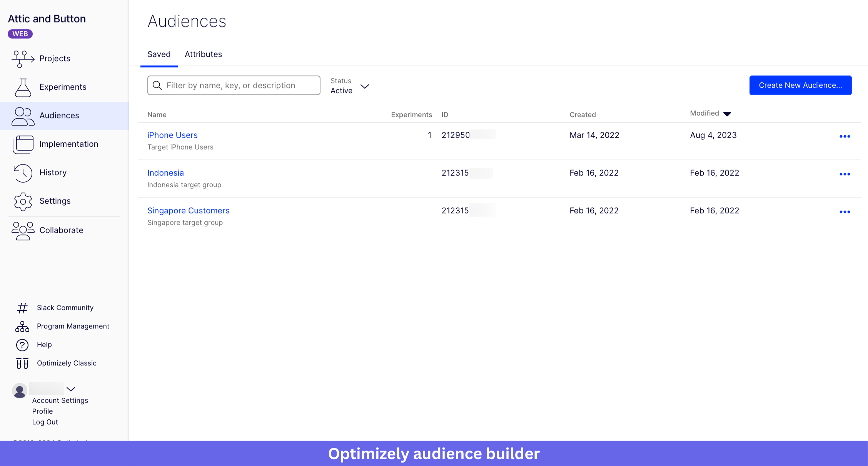This screenshot has height=466, width=868.
Task: Click the filter search input field
Action: click(234, 85)
